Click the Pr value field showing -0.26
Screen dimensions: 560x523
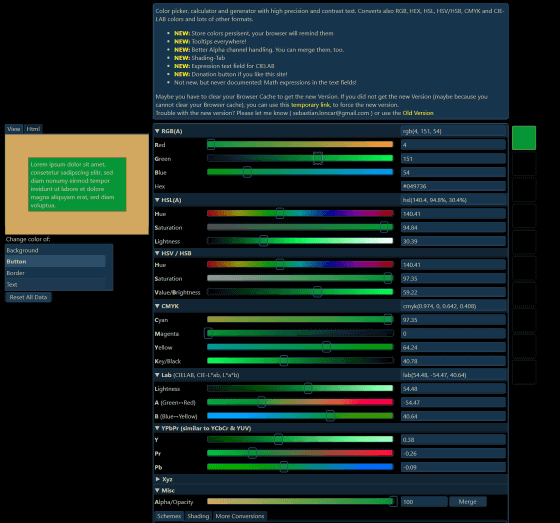[453, 454]
